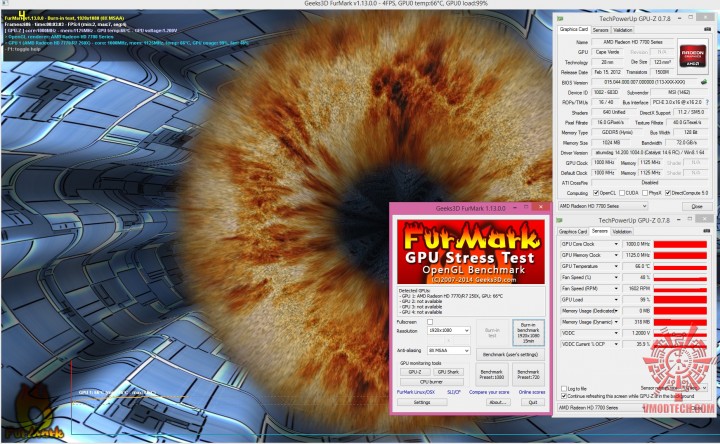720x444 pixels.
Task: Click the Quit button in FurMark
Action: coord(533,402)
